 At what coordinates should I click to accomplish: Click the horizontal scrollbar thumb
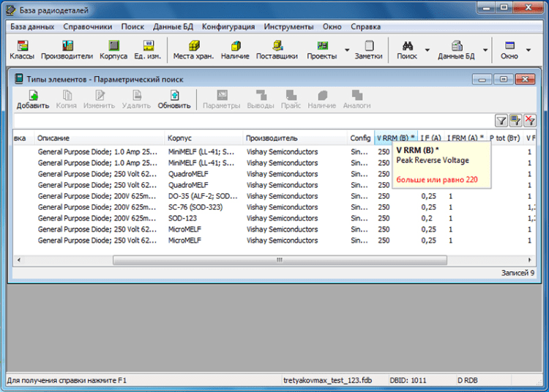280,260
